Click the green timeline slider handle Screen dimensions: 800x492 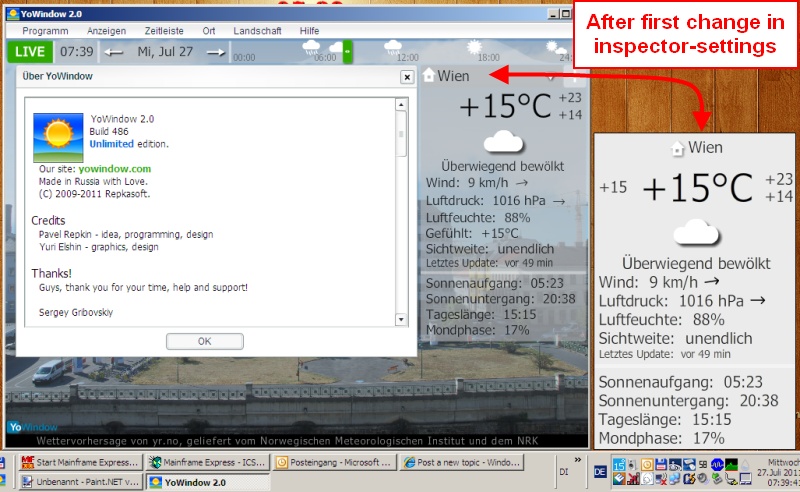click(x=347, y=52)
